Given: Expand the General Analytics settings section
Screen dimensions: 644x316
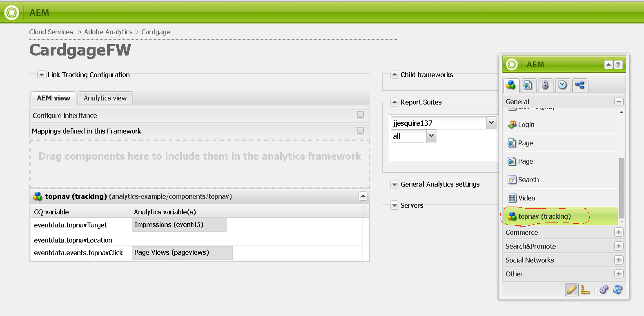Looking at the screenshot, I should tap(394, 184).
